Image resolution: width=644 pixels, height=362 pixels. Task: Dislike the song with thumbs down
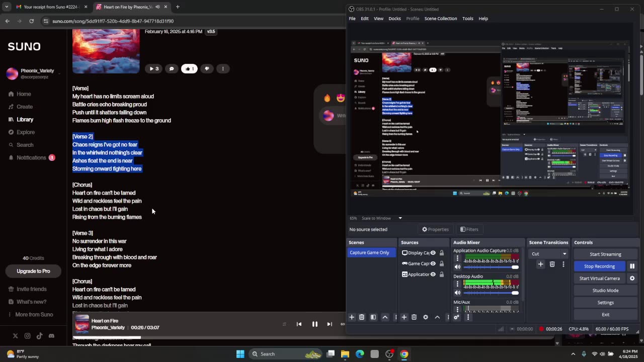207,68
